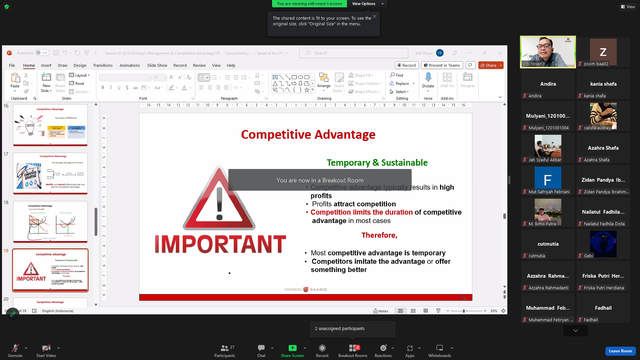This screenshot has height=360, width=640.
Task: Toggle Italic formatting
Action: click(x=111, y=88)
